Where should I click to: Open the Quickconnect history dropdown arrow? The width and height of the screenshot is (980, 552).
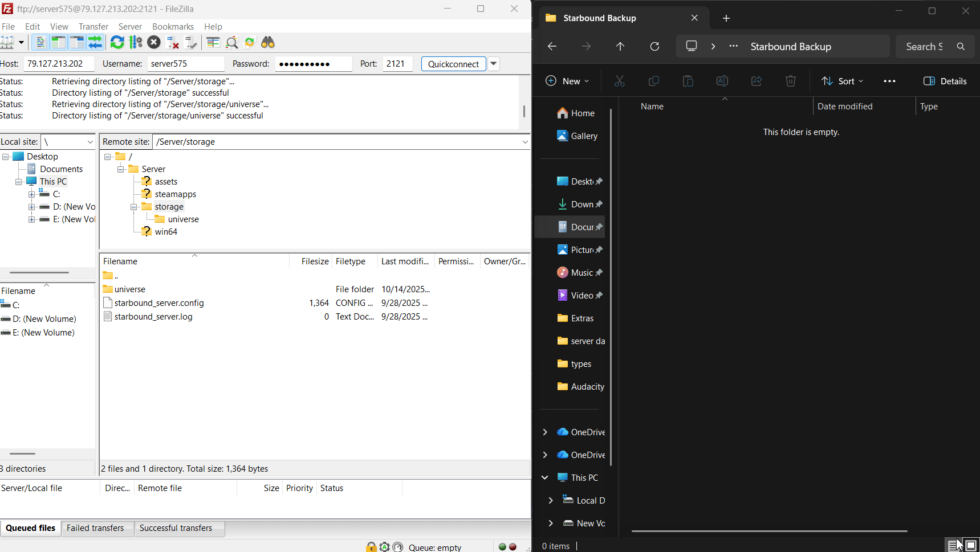[494, 64]
